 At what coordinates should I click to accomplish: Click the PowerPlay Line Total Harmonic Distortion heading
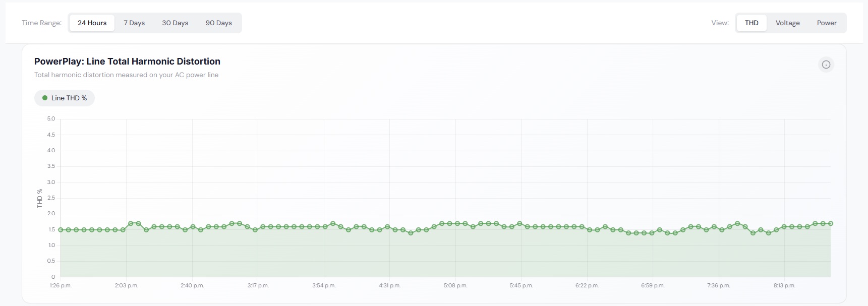(x=127, y=62)
